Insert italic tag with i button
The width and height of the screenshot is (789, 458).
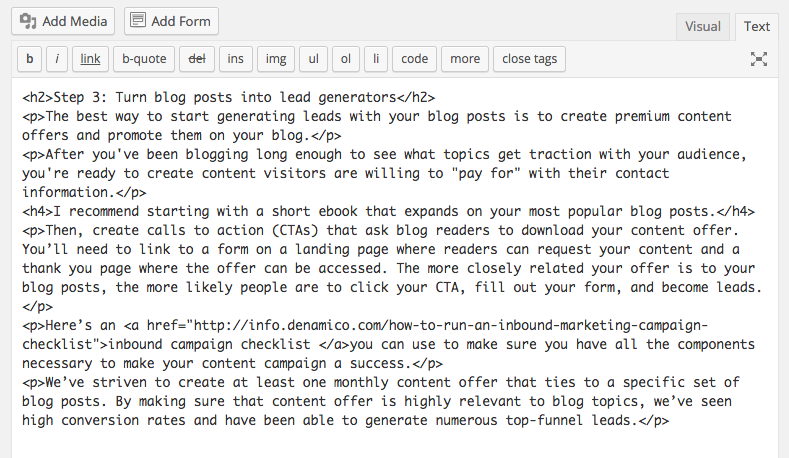(57, 59)
